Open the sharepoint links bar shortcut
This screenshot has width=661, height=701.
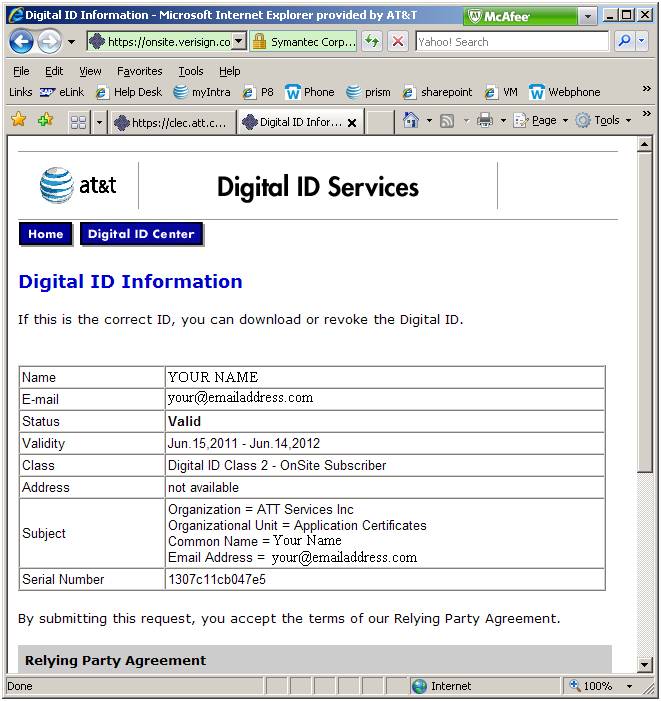coord(437,92)
